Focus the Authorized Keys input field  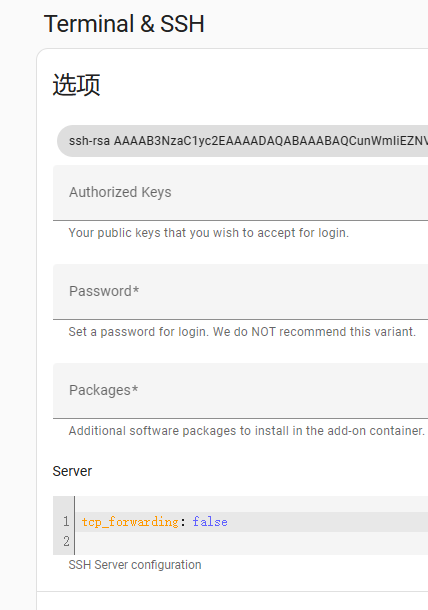pos(240,193)
